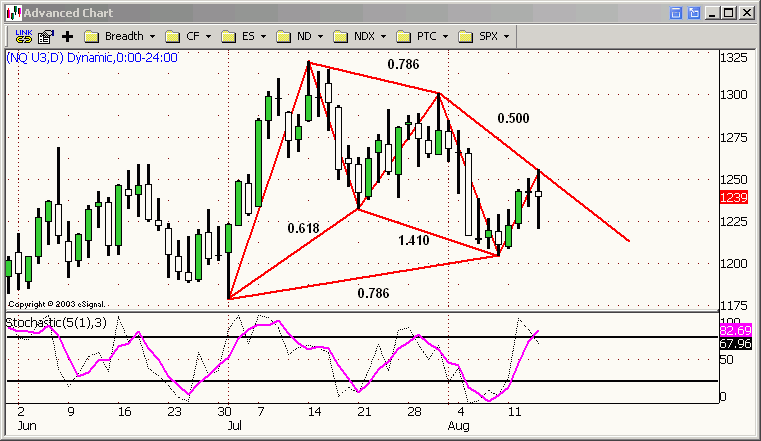Expand the PTC dropdown arrow
The image size is (761, 441).
coord(445,37)
